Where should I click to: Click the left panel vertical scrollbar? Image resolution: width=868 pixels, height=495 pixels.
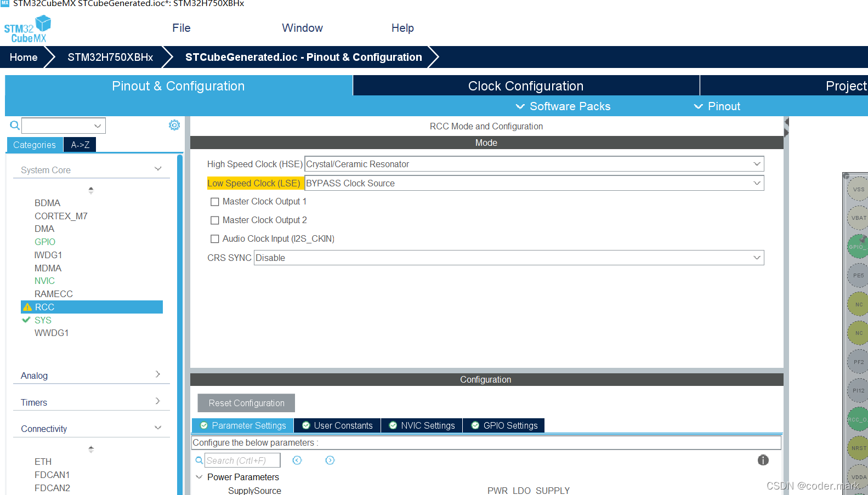coord(180,325)
